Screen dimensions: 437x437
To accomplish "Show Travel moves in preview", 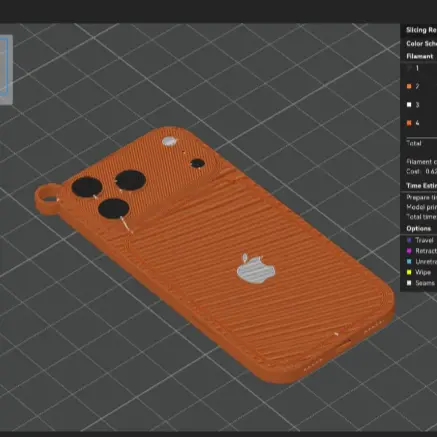I will click(x=409, y=240).
